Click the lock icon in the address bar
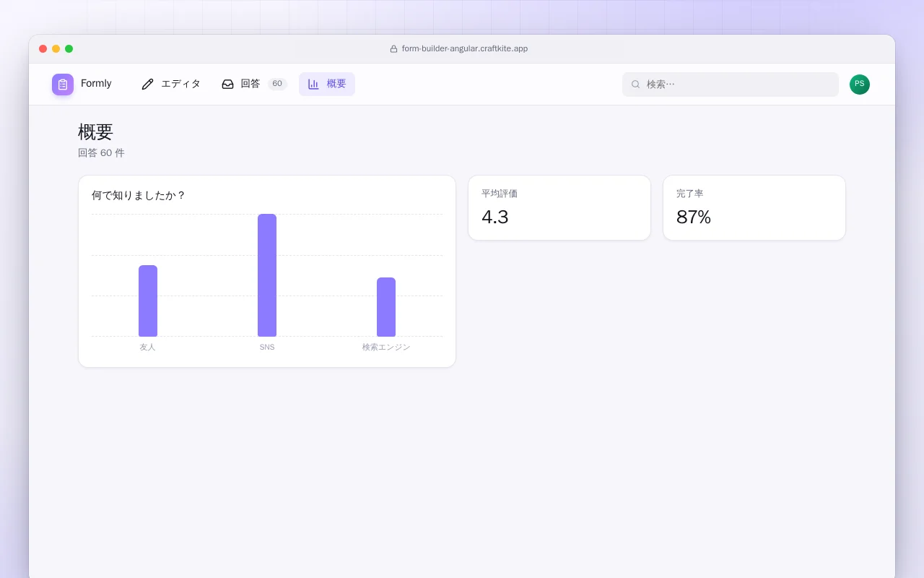Viewport: 924px width, 578px height. [x=393, y=49]
